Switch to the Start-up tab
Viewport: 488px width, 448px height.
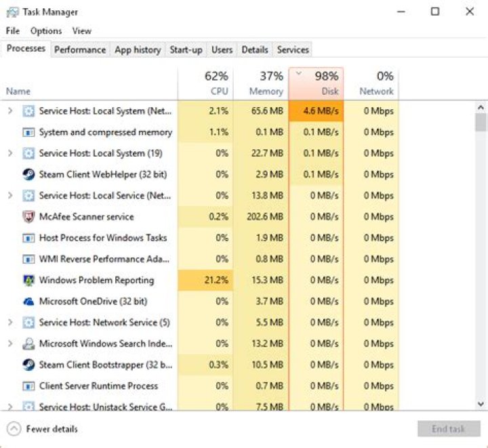[186, 49]
